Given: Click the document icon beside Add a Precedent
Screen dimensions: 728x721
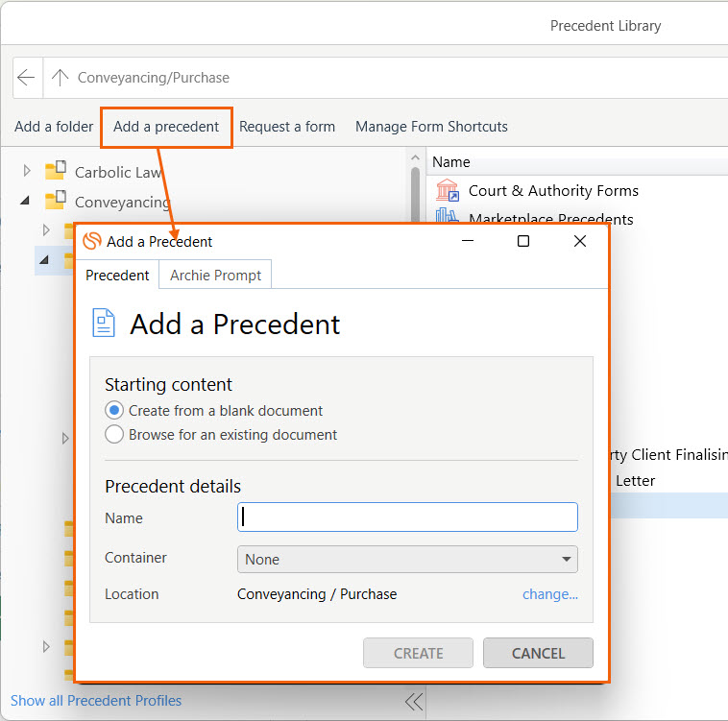Looking at the screenshot, I should pyautogui.click(x=104, y=323).
